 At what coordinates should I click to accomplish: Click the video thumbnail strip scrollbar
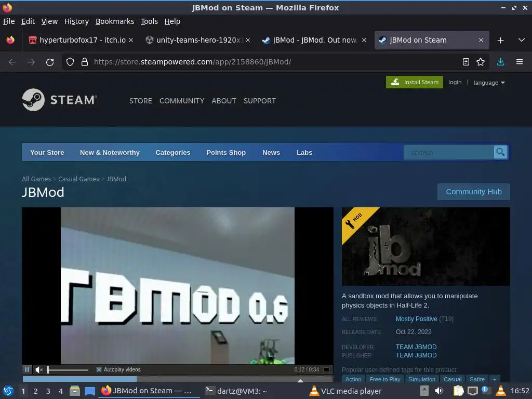pos(178,379)
